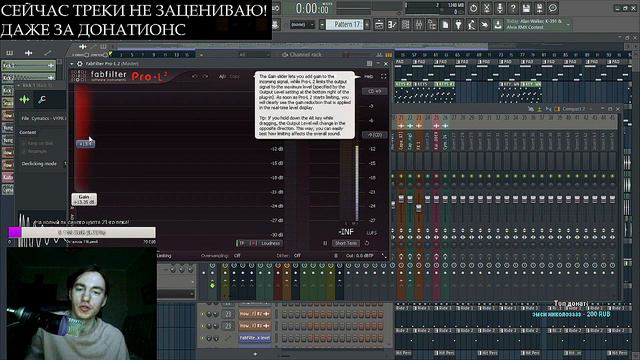Open the microphone one-click recording icon
The width and height of the screenshot is (640, 360).
[500, 8]
